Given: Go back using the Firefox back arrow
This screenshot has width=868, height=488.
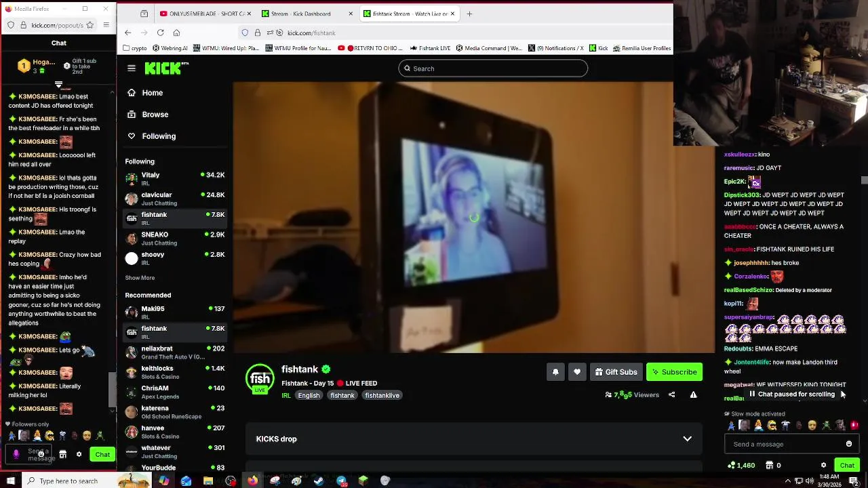Looking at the screenshot, I should tap(127, 33).
